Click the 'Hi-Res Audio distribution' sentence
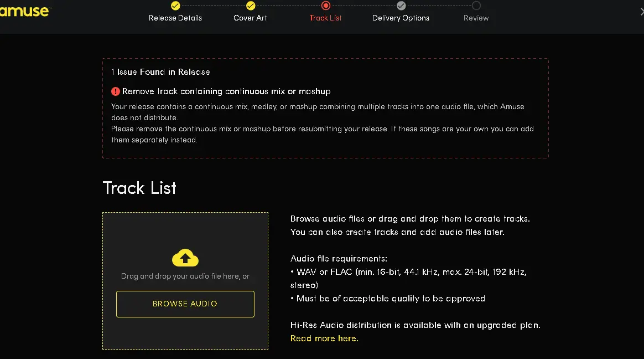The image size is (644, 359). (416, 325)
